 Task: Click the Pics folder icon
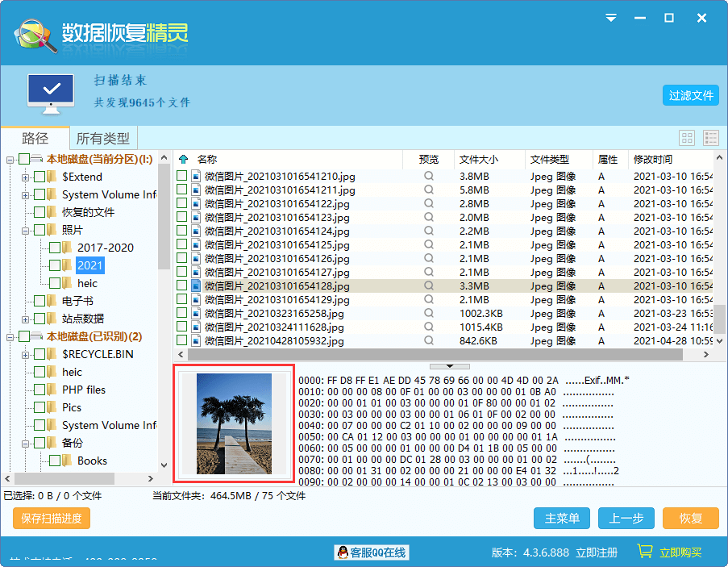click(x=52, y=407)
